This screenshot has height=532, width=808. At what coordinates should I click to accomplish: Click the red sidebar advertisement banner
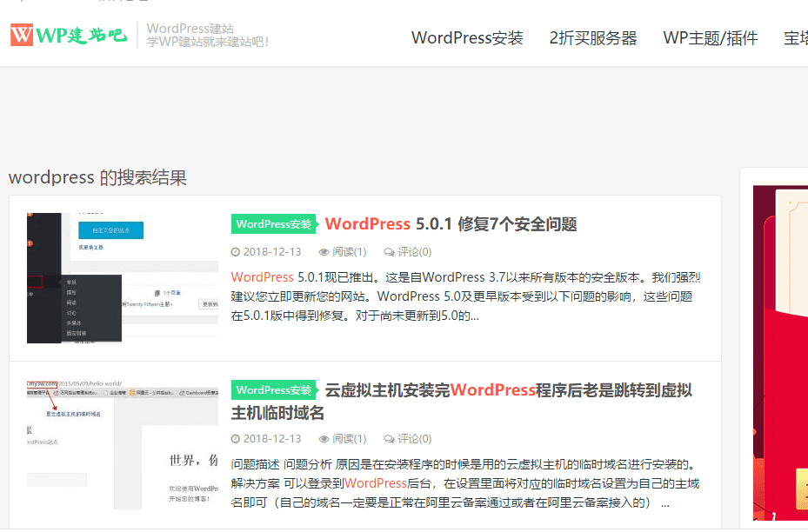click(779, 348)
